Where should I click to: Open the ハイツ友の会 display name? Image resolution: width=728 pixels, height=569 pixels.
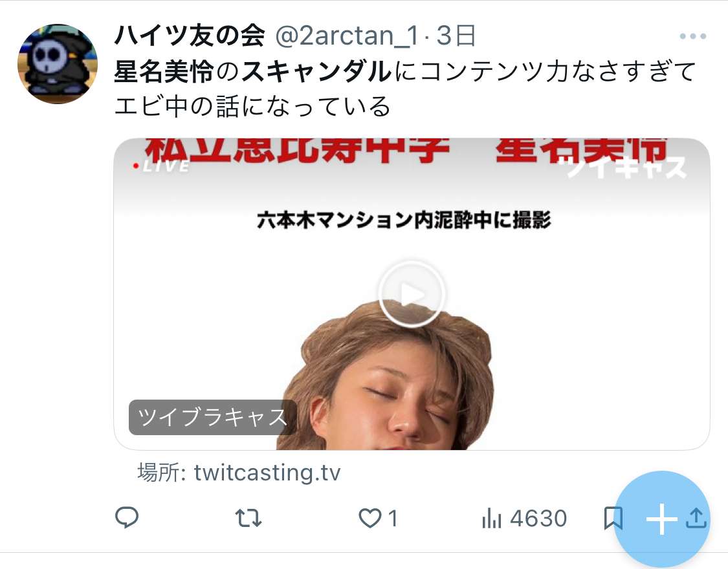pos(190,36)
